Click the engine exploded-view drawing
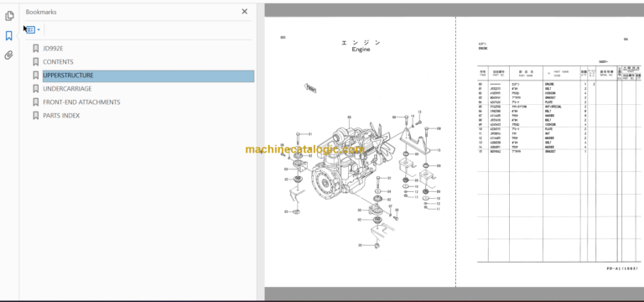Screen dimensions: 644x302 (361, 179)
